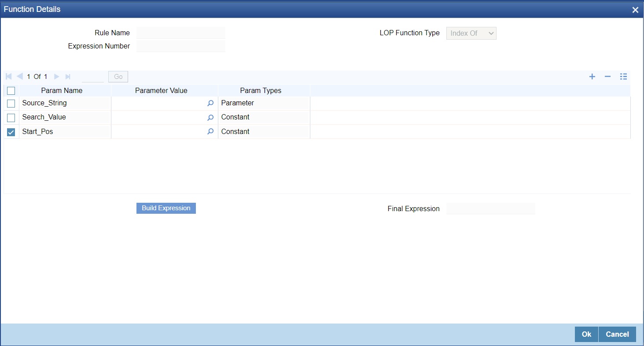Click the Param Name column header
Image resolution: width=644 pixels, height=346 pixels.
point(62,90)
